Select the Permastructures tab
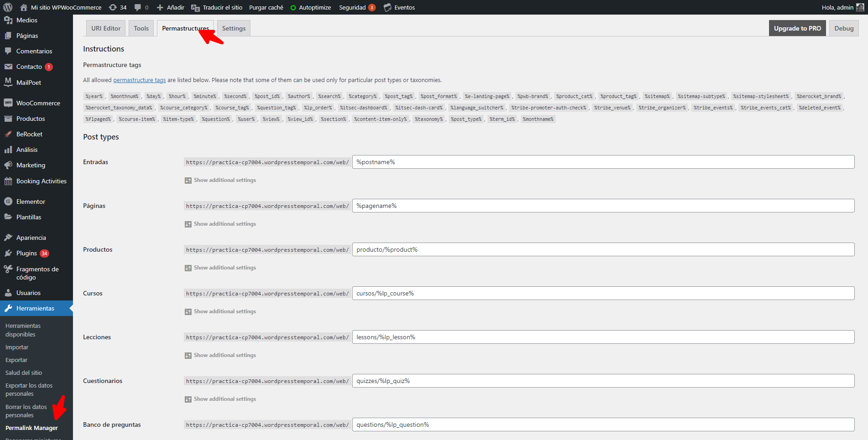Screen dimensions: 868x440 (x=185, y=28)
